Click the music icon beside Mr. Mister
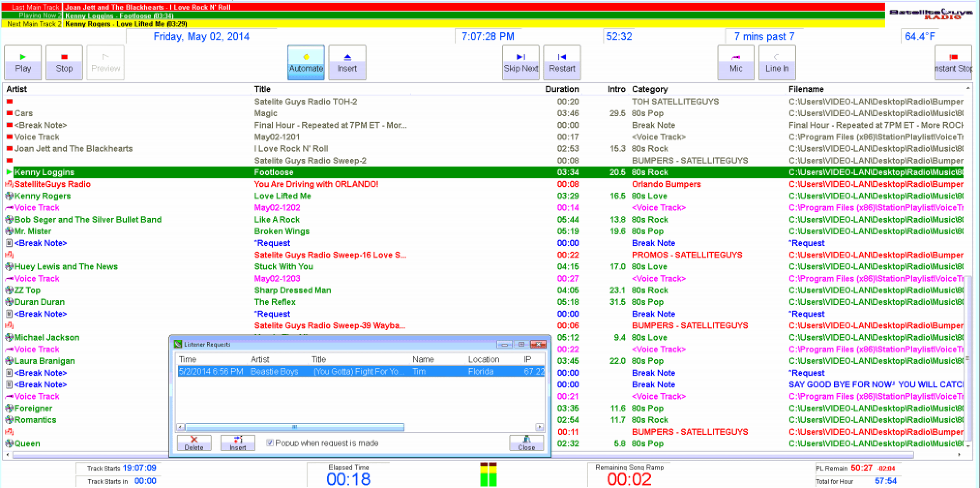Viewport: 980px width, 488px height. point(9,231)
